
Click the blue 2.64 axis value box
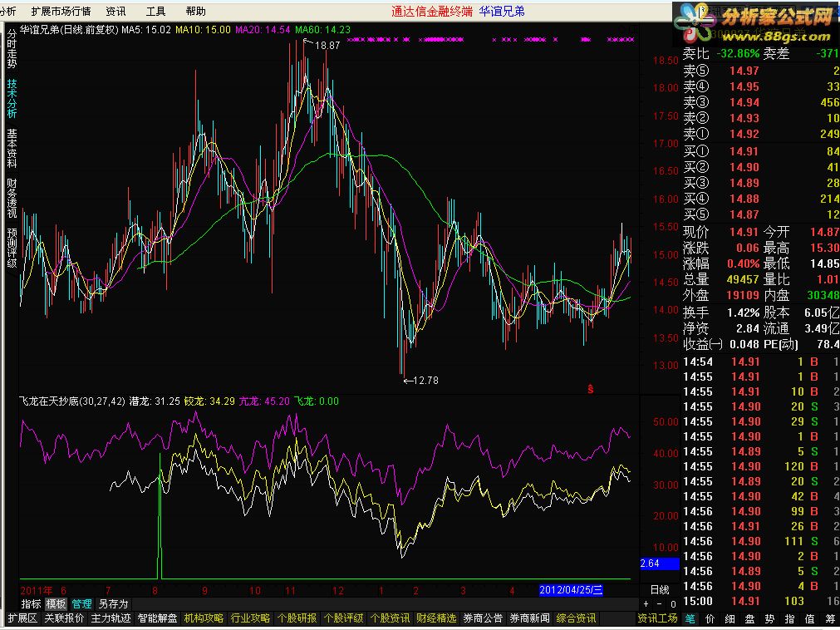tap(660, 564)
